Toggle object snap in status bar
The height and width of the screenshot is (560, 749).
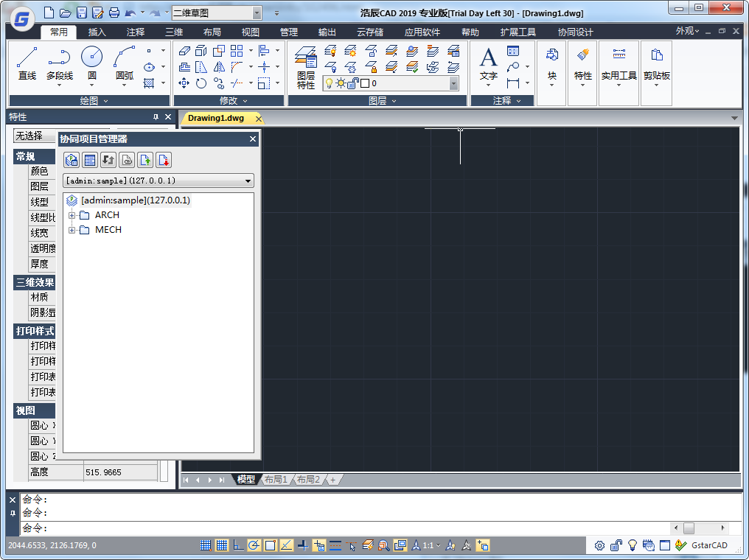pyautogui.click(x=271, y=545)
